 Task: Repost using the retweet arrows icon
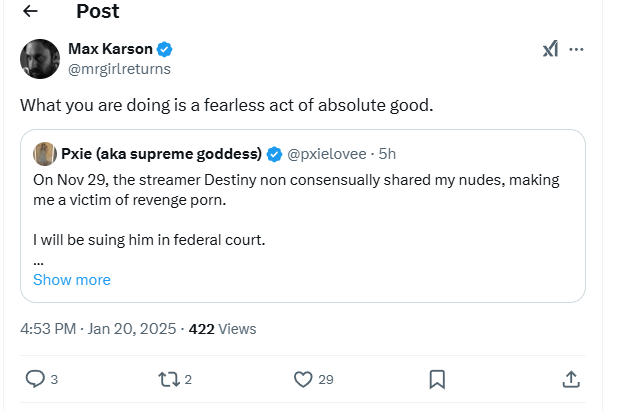pyautogui.click(x=169, y=380)
